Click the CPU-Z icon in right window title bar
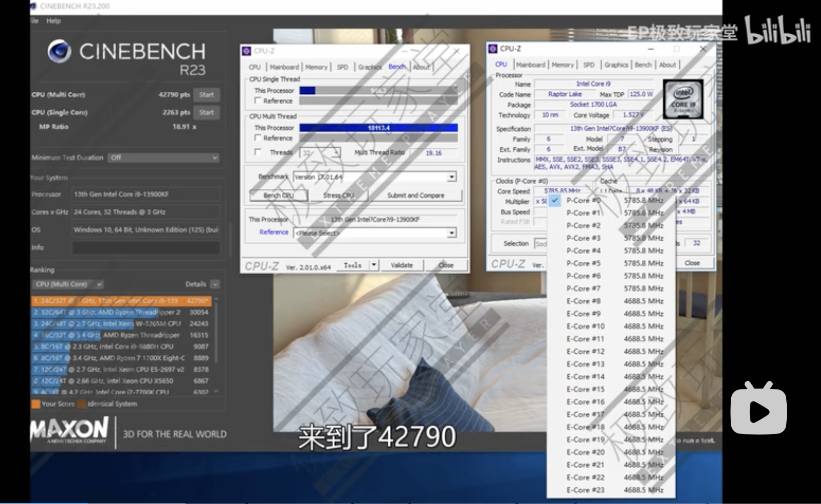The height and width of the screenshot is (504, 821). point(493,49)
